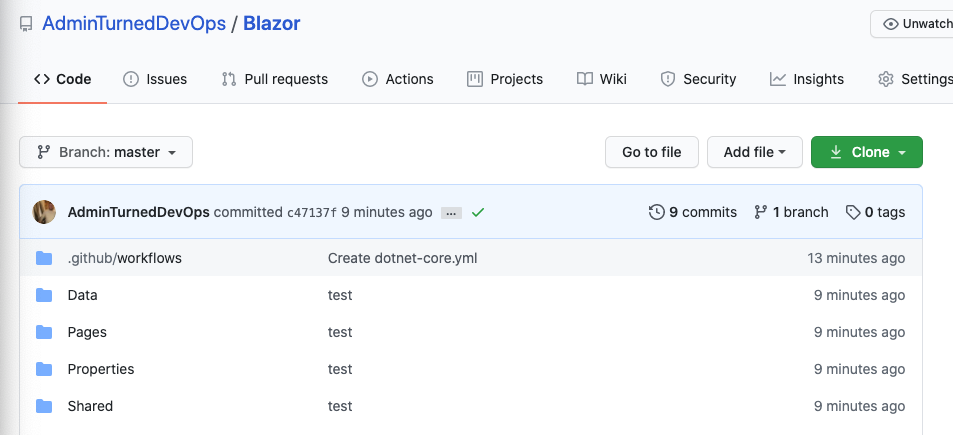This screenshot has height=435, width=953.
Task: Open the green Clone dropdown
Action: tap(866, 152)
